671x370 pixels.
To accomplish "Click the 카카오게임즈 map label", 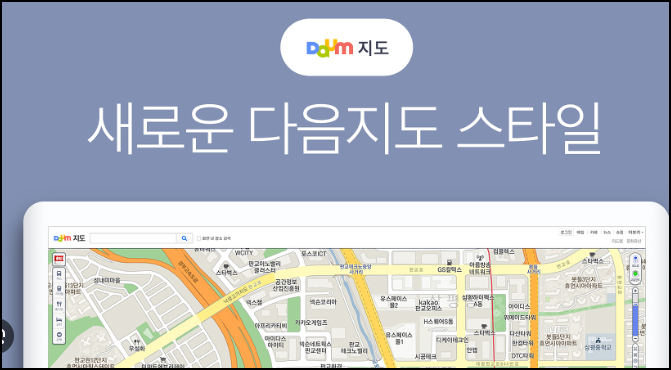I will tap(311, 323).
